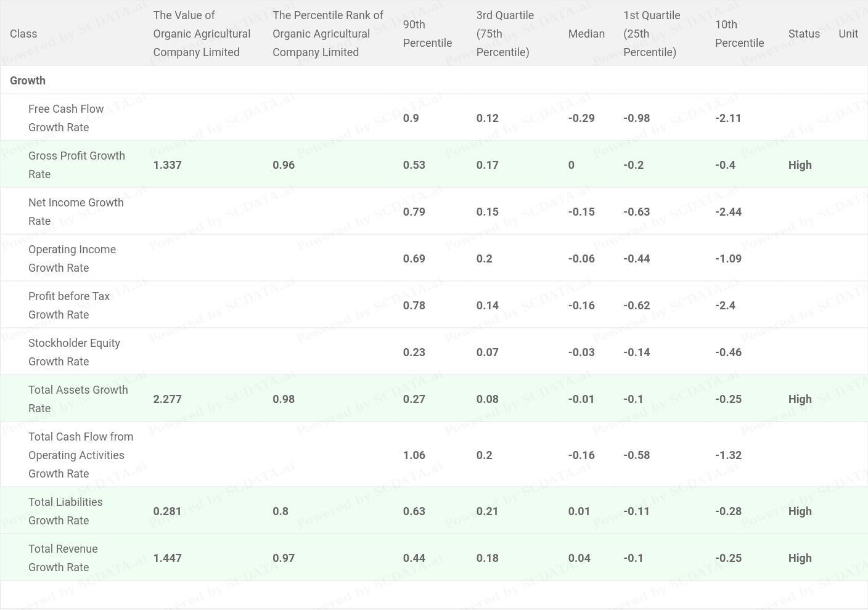
Task: Click the Class column header
Action: (x=23, y=34)
